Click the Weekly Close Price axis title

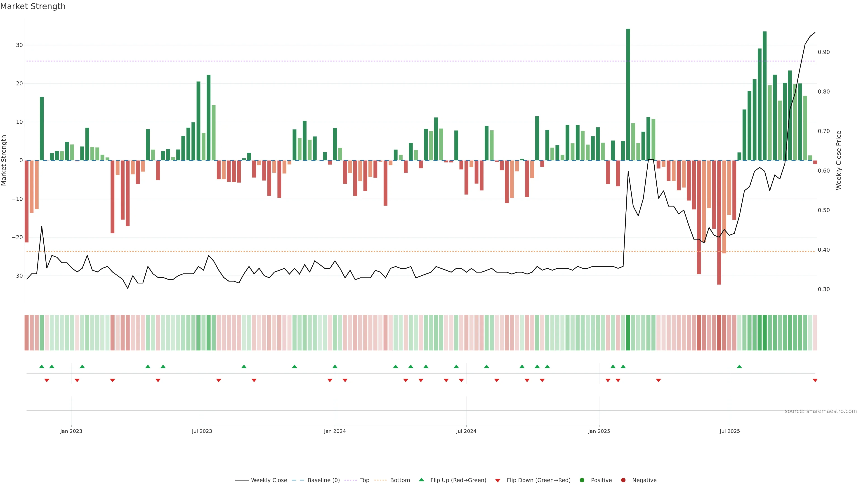pos(838,160)
